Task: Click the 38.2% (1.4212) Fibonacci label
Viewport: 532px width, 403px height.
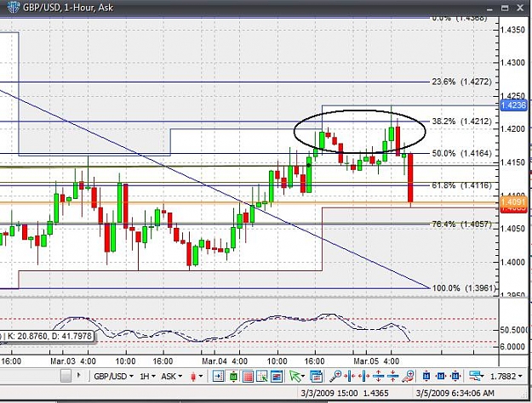Action: [x=461, y=122]
